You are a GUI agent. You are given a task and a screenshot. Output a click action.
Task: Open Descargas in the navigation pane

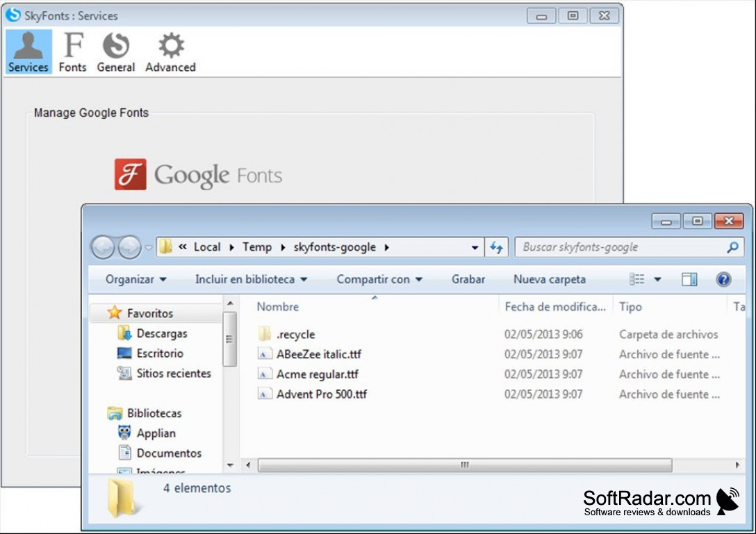click(x=162, y=333)
